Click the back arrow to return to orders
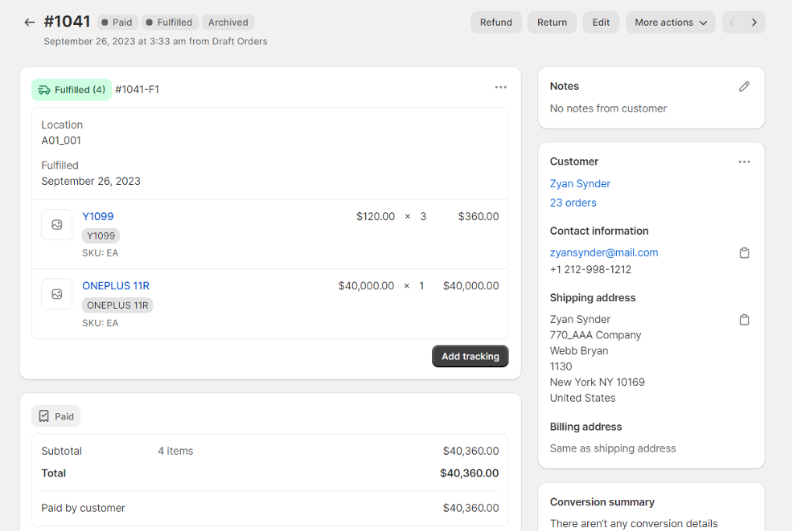The height and width of the screenshot is (532, 793). click(29, 22)
